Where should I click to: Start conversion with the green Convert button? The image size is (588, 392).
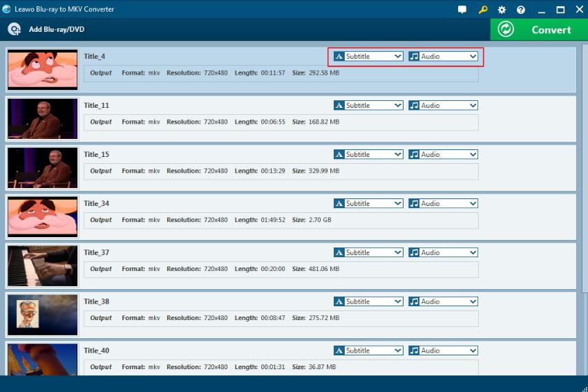coord(539,30)
